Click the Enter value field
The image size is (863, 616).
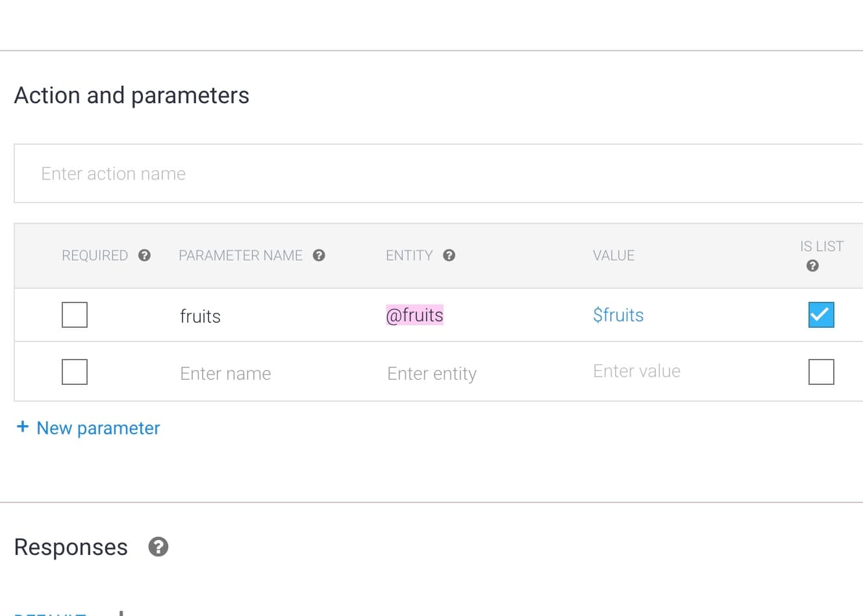(636, 371)
